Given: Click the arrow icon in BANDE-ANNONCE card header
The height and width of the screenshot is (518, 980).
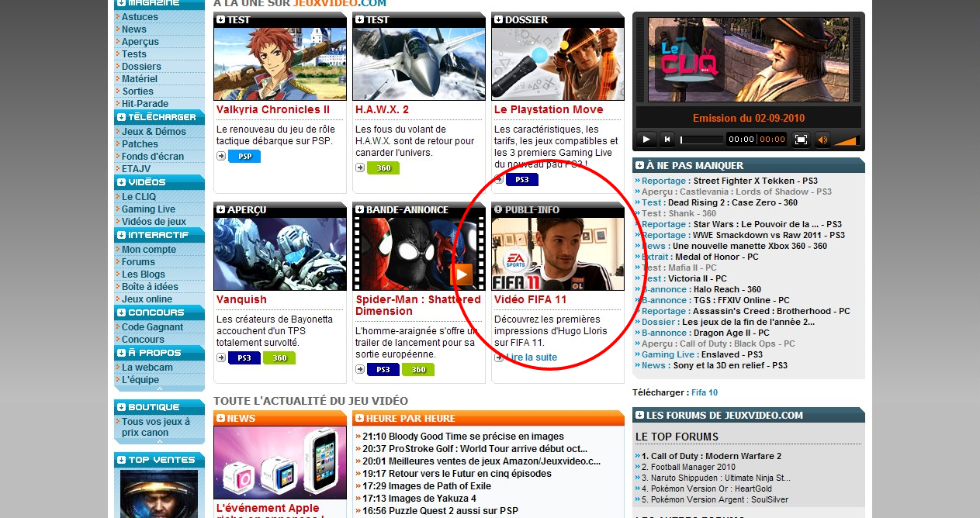Looking at the screenshot, I should pyautogui.click(x=360, y=209).
